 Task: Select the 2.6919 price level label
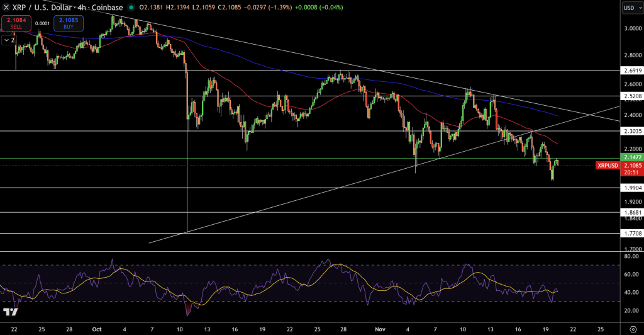632,71
